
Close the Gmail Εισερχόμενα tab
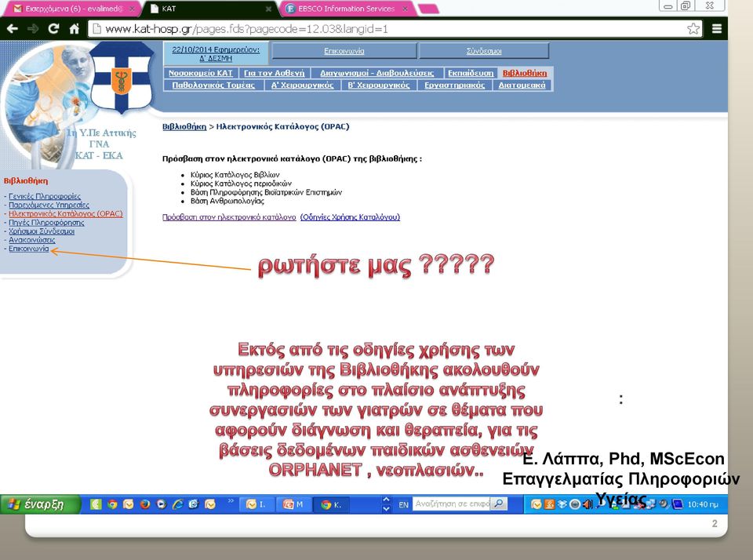(132, 9)
